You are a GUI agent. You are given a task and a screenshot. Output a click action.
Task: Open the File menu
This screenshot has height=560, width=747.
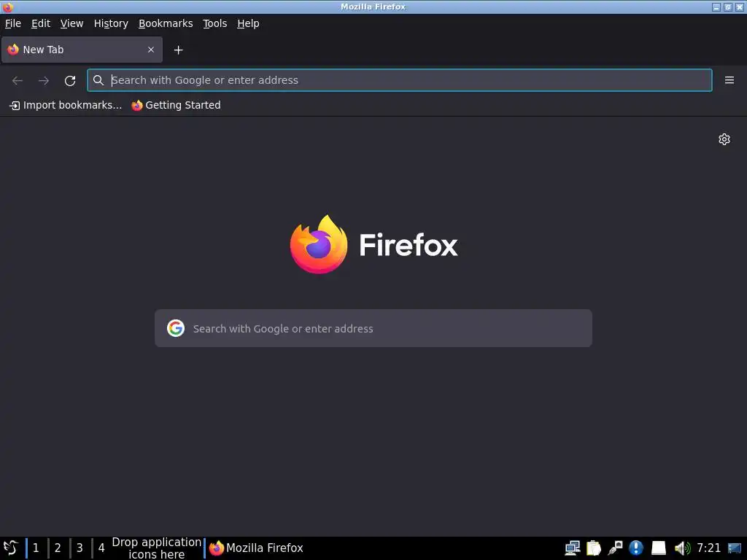[x=13, y=23]
